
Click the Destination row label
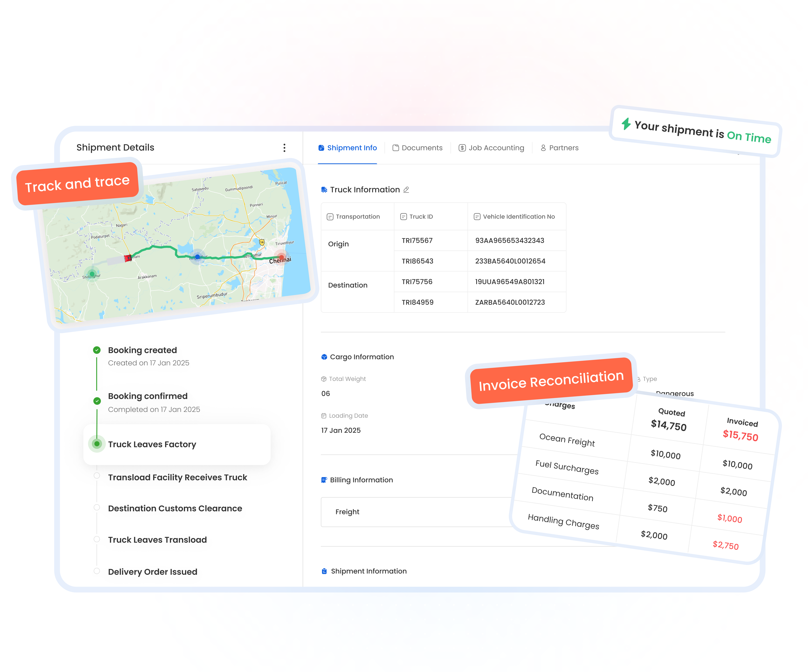pyautogui.click(x=348, y=285)
